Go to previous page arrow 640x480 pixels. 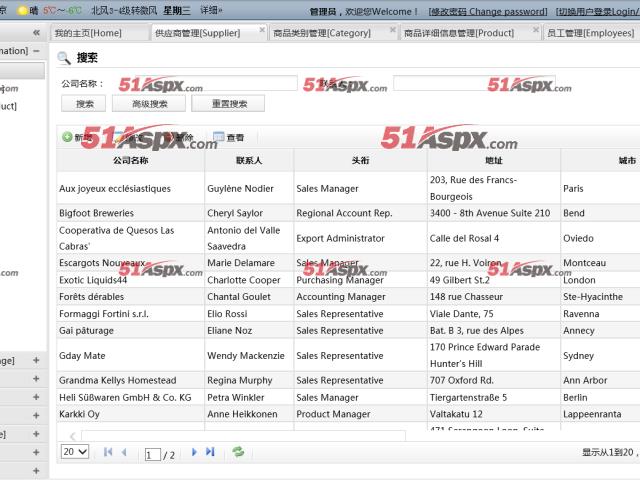click(124, 452)
